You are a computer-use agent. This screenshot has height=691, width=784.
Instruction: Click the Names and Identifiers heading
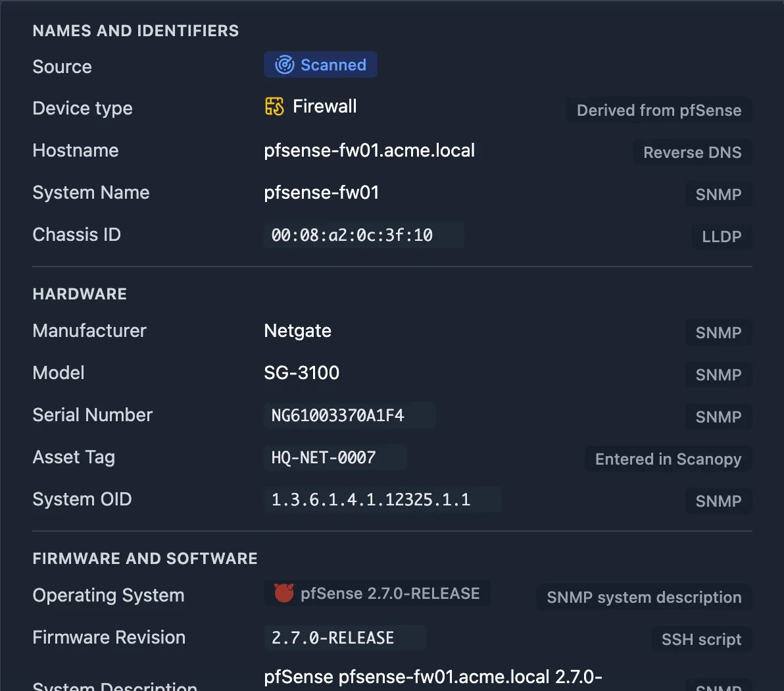(x=135, y=30)
